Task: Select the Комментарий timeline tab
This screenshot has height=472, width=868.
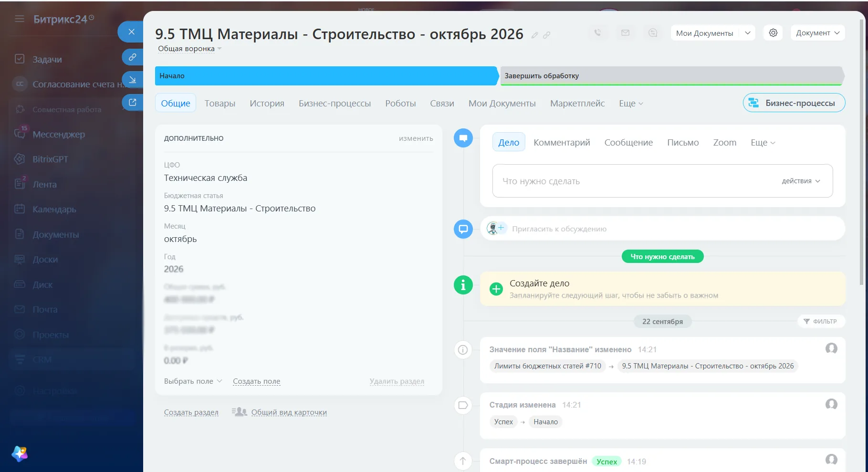Action: pos(562,143)
